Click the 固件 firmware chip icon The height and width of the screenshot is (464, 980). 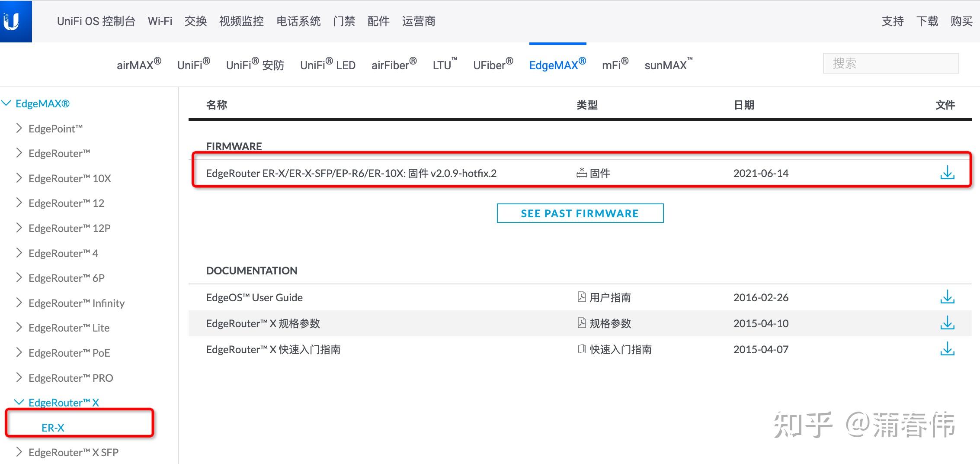coord(581,172)
